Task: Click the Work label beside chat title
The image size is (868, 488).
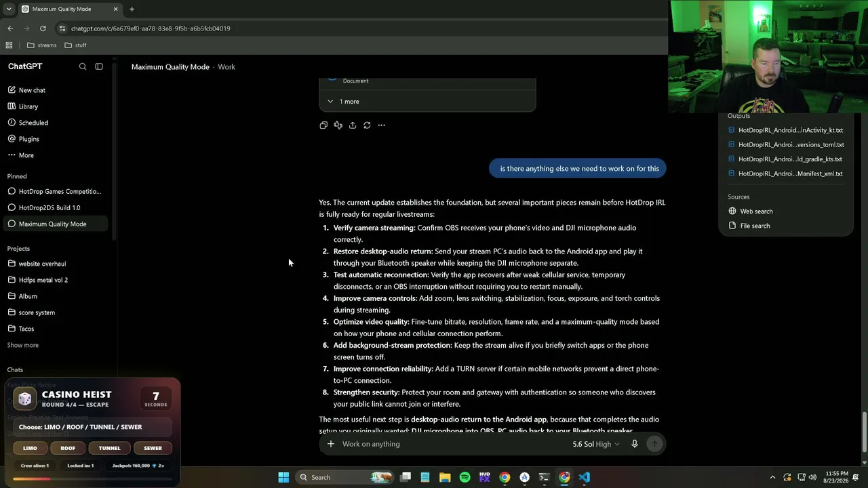Action: 226,67
